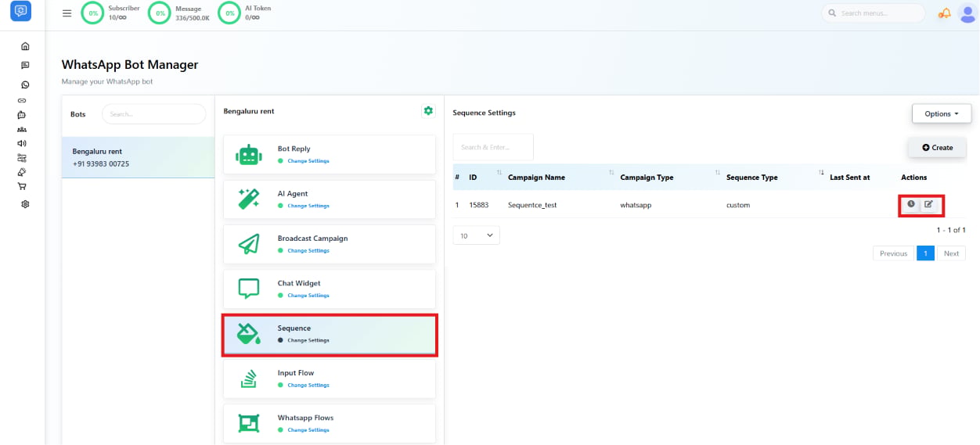Sort the table by Campaign Type

670,177
